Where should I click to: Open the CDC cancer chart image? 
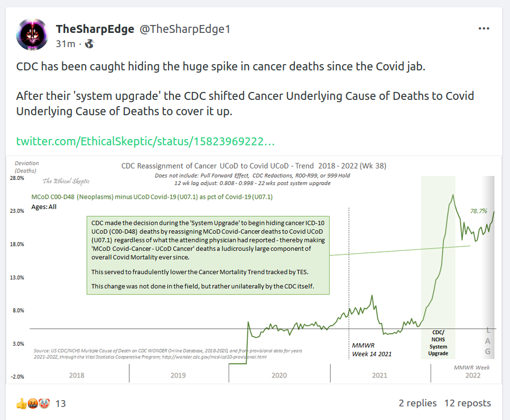(x=255, y=272)
